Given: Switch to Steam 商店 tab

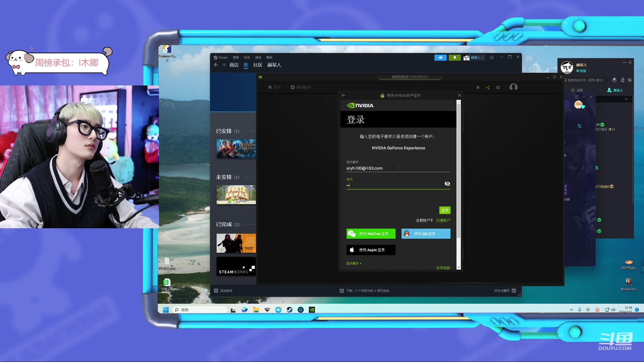Looking at the screenshot, I should [234, 65].
